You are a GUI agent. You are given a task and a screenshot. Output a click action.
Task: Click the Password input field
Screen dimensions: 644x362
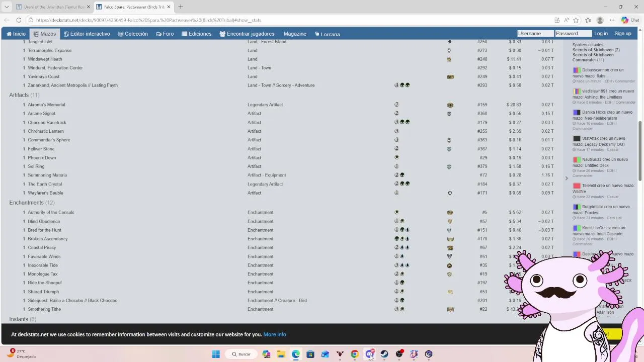coord(573,33)
